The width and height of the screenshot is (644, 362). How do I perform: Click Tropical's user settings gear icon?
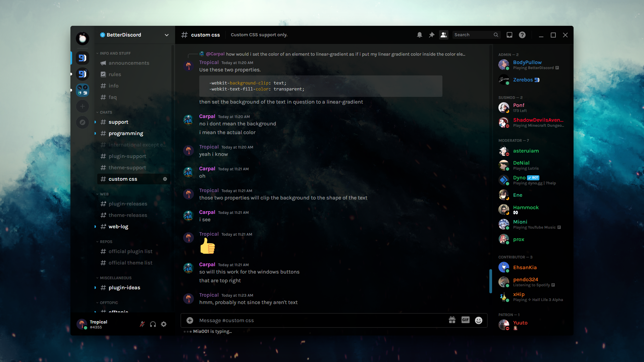pyautogui.click(x=163, y=324)
